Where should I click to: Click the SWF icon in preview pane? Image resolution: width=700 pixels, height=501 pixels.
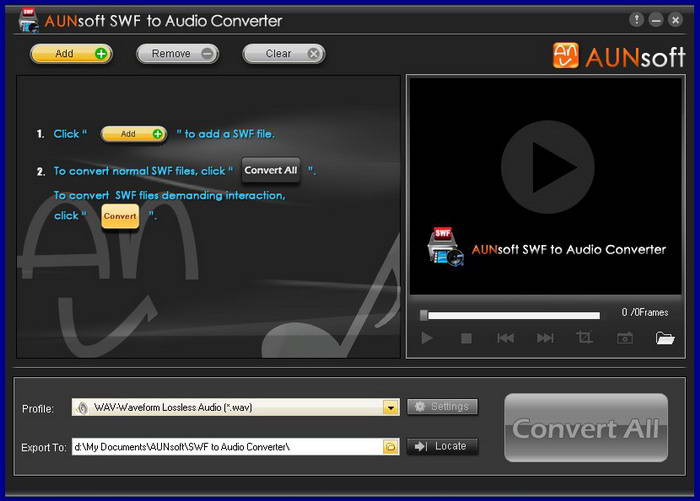coord(445,247)
